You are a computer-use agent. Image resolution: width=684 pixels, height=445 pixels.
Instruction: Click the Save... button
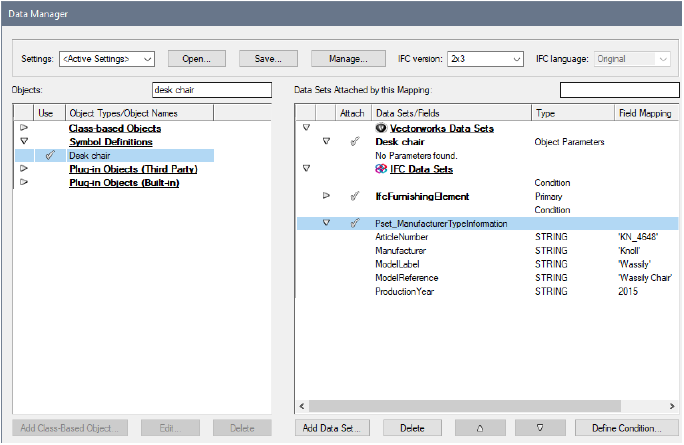point(268,58)
